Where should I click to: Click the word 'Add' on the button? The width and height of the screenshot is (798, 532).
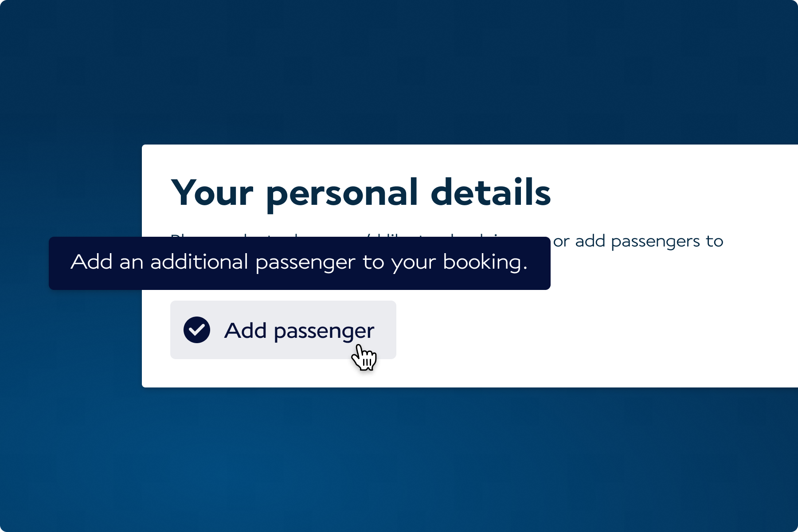point(246,331)
